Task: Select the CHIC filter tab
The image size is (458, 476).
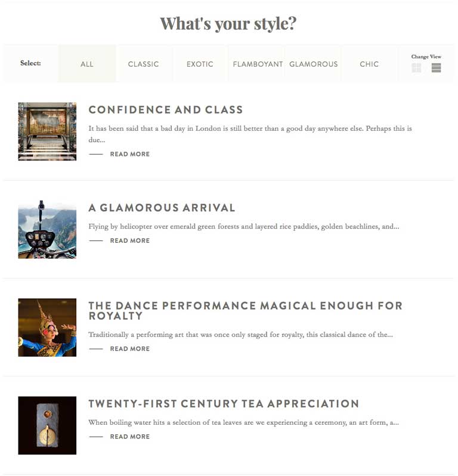Action: (369, 64)
